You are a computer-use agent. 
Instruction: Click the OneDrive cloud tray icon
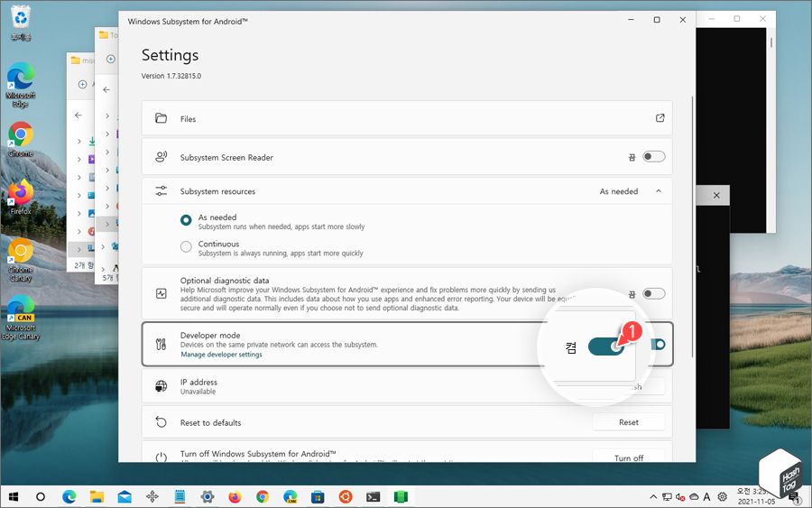694,497
